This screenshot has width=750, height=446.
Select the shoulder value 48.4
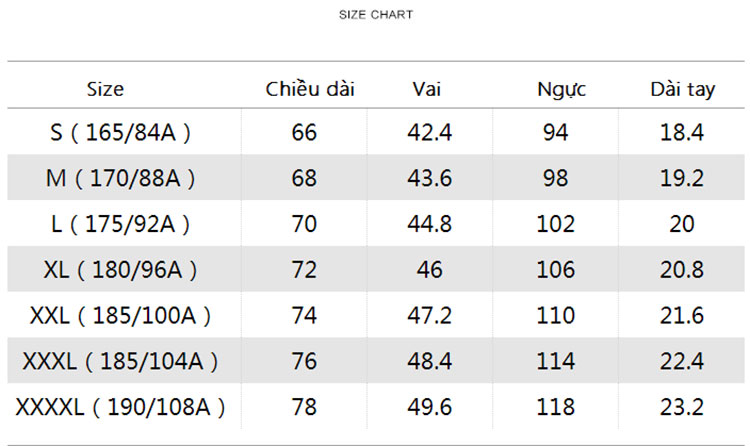429,361
